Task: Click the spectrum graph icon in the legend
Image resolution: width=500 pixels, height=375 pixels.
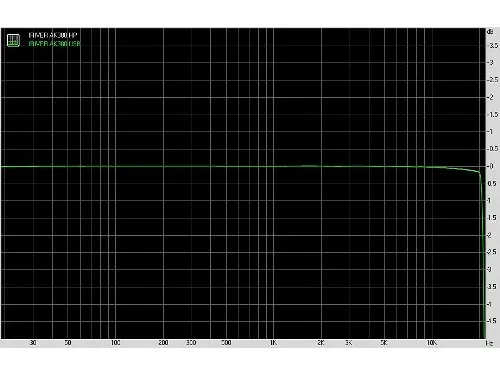Action: click(13, 40)
